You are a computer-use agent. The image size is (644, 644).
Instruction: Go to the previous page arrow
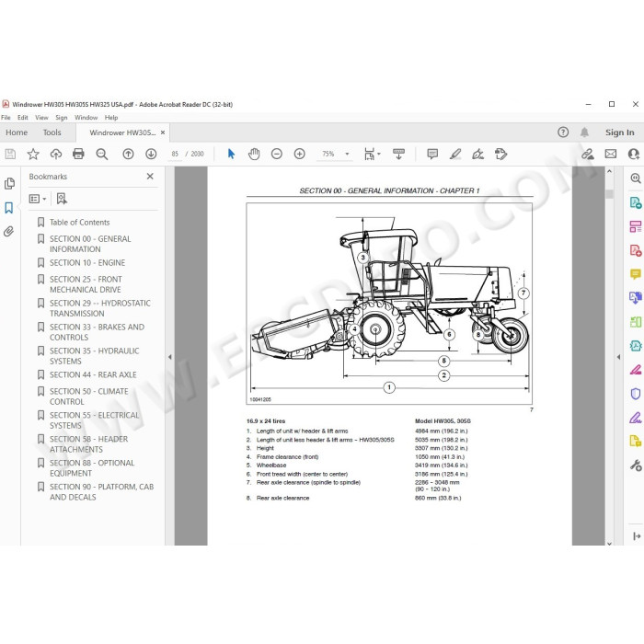pos(128,154)
